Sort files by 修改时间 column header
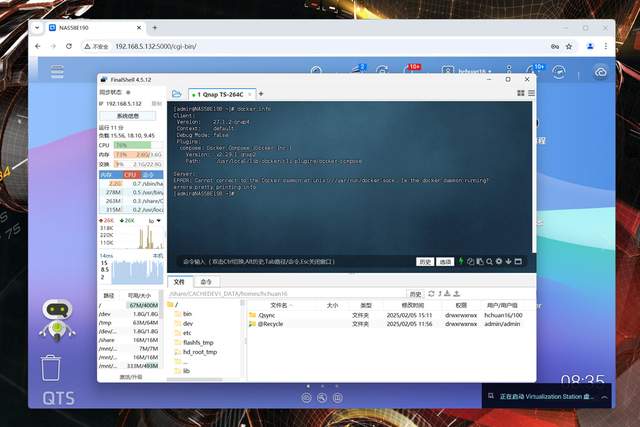This screenshot has height=427, width=640. click(x=413, y=305)
